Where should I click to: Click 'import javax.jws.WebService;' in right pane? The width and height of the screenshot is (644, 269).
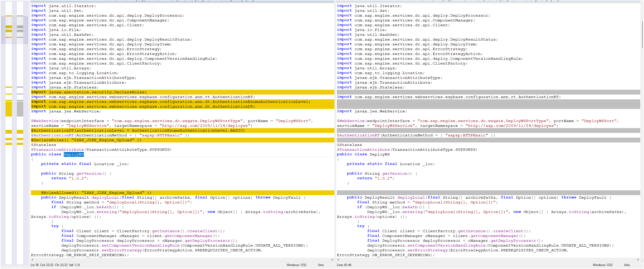(372, 111)
